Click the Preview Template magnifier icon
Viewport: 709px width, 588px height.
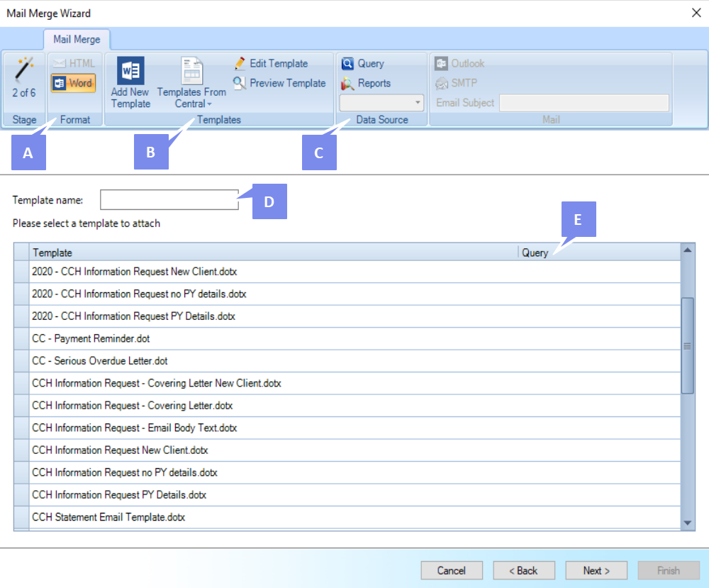click(x=240, y=83)
